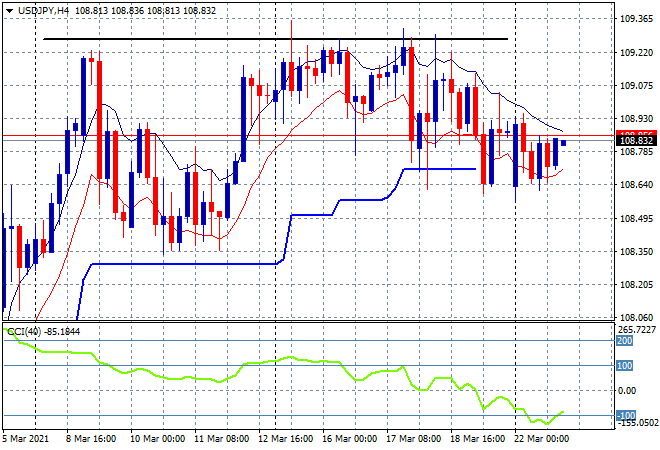The image size is (660, 450).
Task: Select the CCI(40) -85.1844 indicator label
Action: [43, 332]
